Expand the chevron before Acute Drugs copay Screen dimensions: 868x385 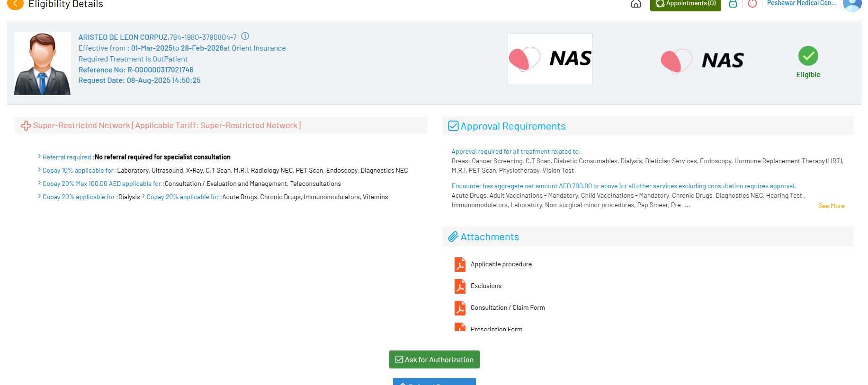click(143, 196)
